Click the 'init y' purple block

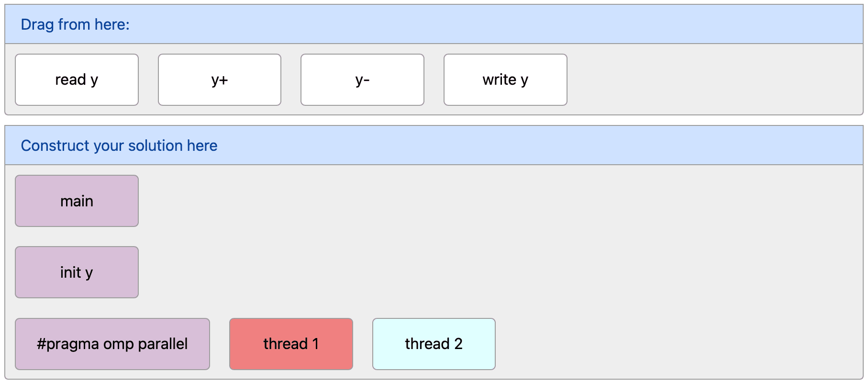click(x=77, y=272)
